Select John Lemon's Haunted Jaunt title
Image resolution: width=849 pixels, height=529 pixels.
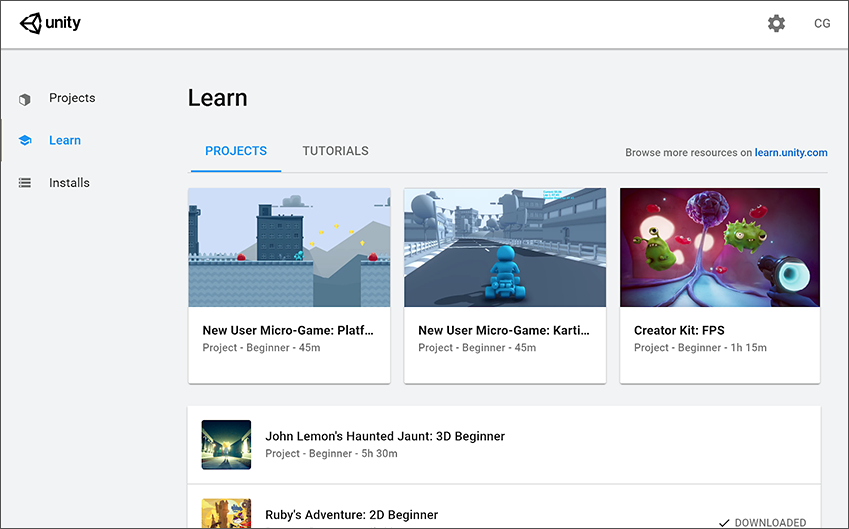[x=385, y=436]
